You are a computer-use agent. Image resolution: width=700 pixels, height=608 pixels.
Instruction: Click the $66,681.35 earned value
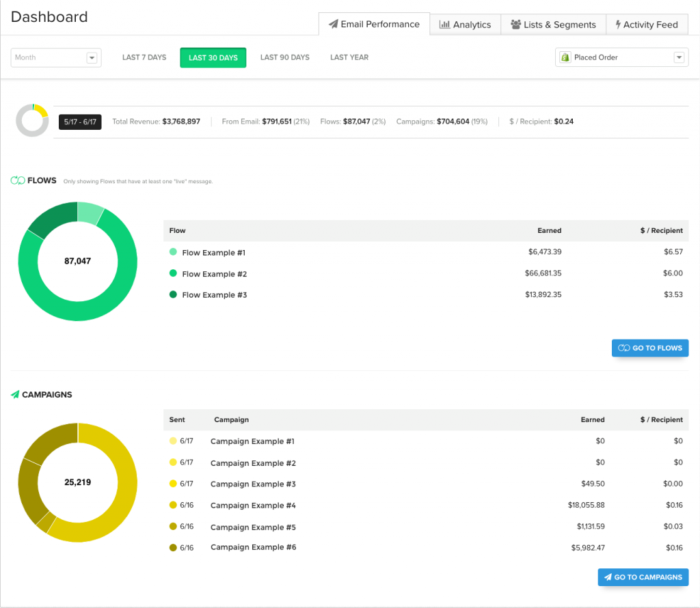[x=543, y=273]
